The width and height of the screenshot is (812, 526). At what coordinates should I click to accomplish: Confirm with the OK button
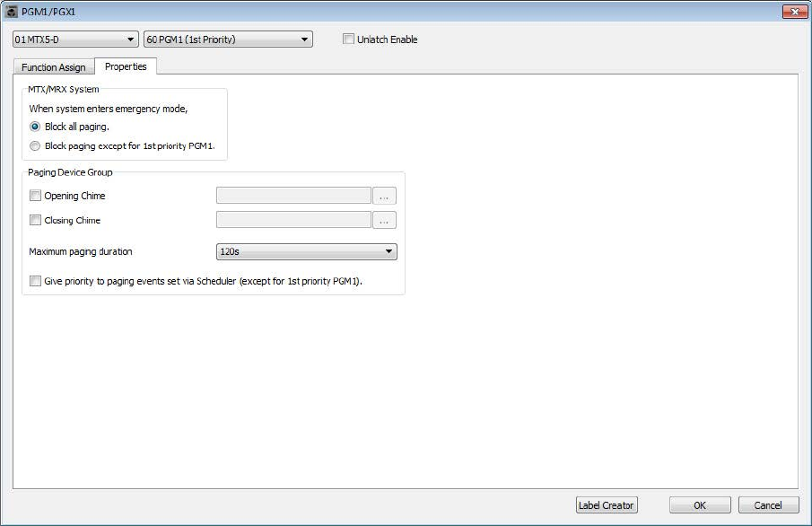click(700, 504)
